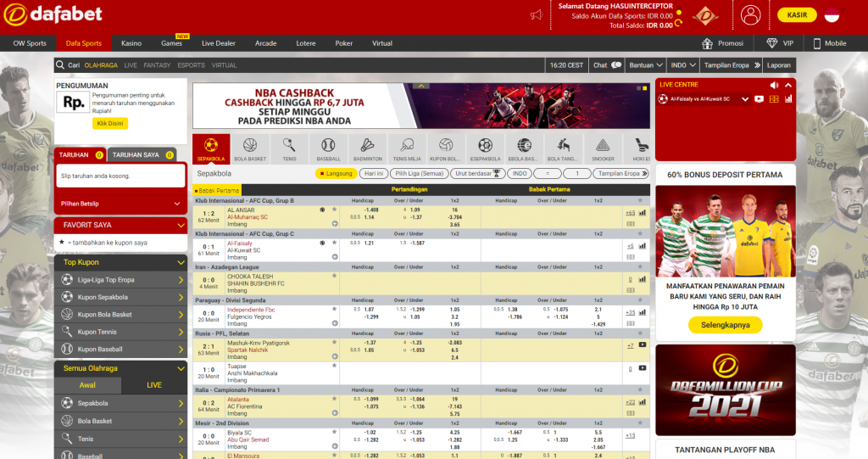Collapse the Top Kupon panel

[181, 262]
